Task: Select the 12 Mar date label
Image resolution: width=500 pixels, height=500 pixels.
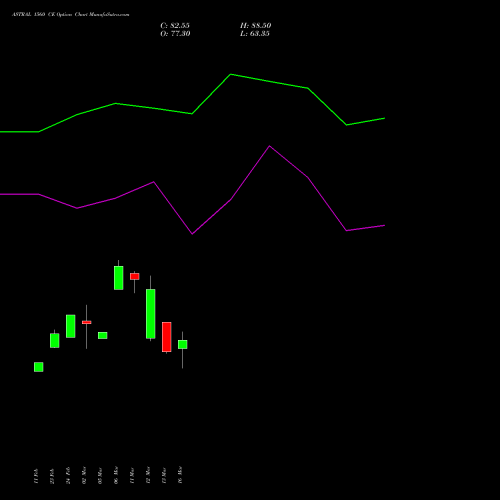Action: (x=148, y=475)
